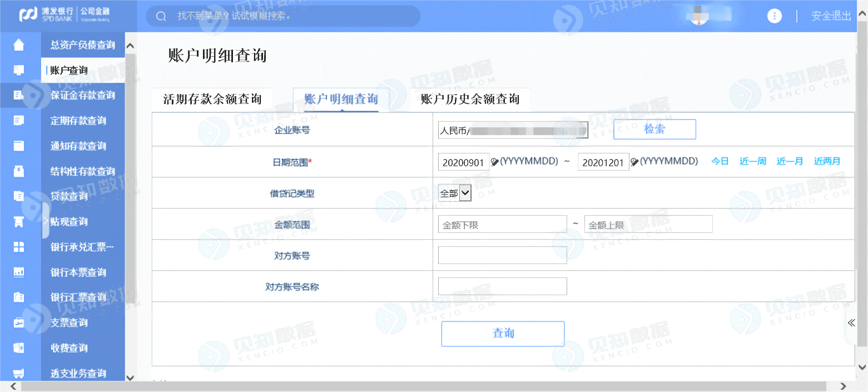Open the 借贷记类型 dropdown showing 全部
The height and width of the screenshot is (392, 868).
[455, 193]
